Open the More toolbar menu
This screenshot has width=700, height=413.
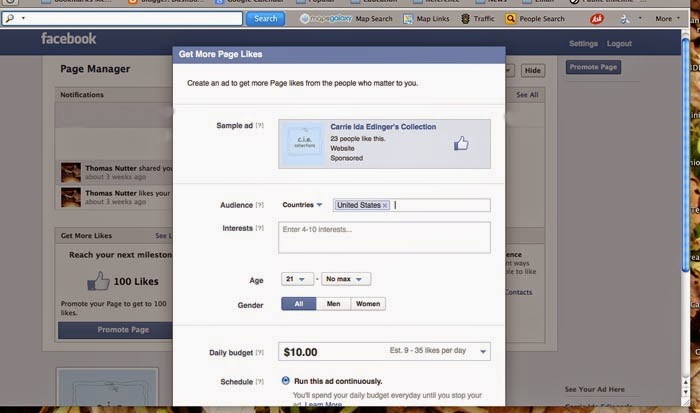(x=667, y=19)
